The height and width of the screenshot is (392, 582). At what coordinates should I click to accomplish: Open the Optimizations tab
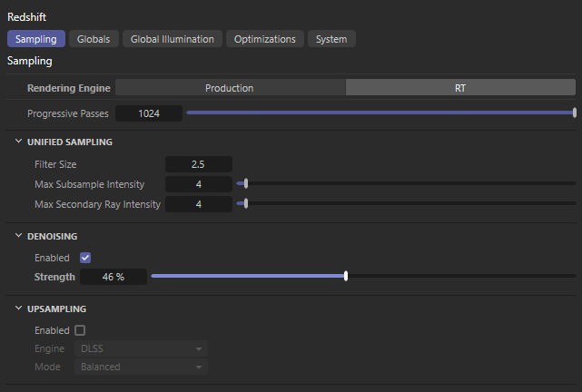264,39
